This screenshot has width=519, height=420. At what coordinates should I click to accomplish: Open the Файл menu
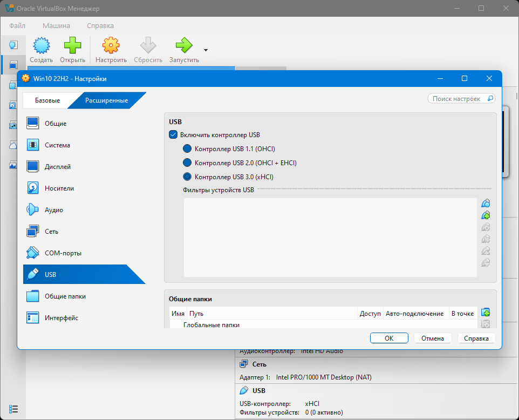tap(17, 25)
